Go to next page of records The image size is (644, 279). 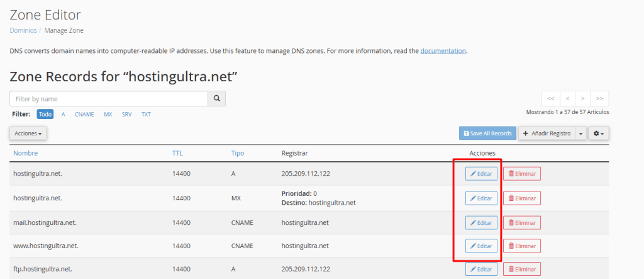[584, 99]
